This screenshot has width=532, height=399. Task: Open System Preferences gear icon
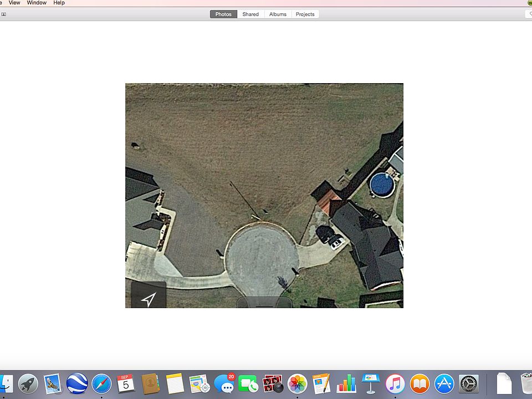coord(469,383)
